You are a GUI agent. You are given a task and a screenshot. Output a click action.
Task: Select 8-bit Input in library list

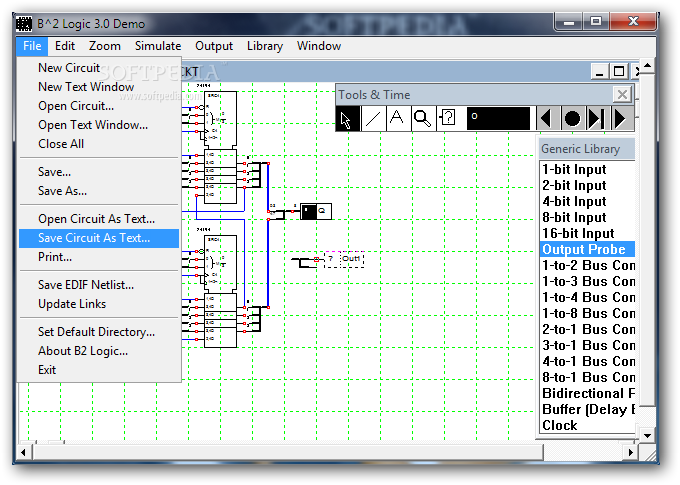coord(587,217)
